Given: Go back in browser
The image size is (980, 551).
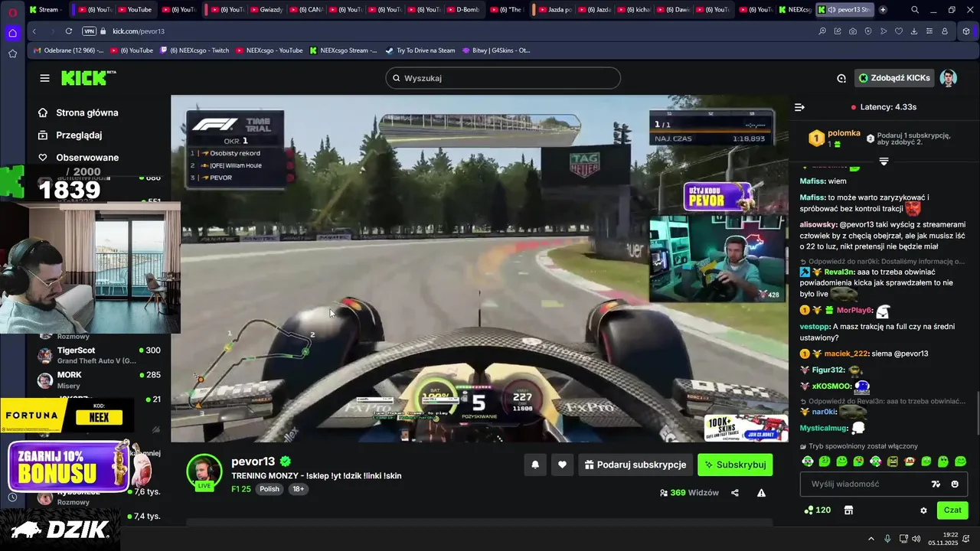Looking at the screenshot, I should tap(34, 31).
